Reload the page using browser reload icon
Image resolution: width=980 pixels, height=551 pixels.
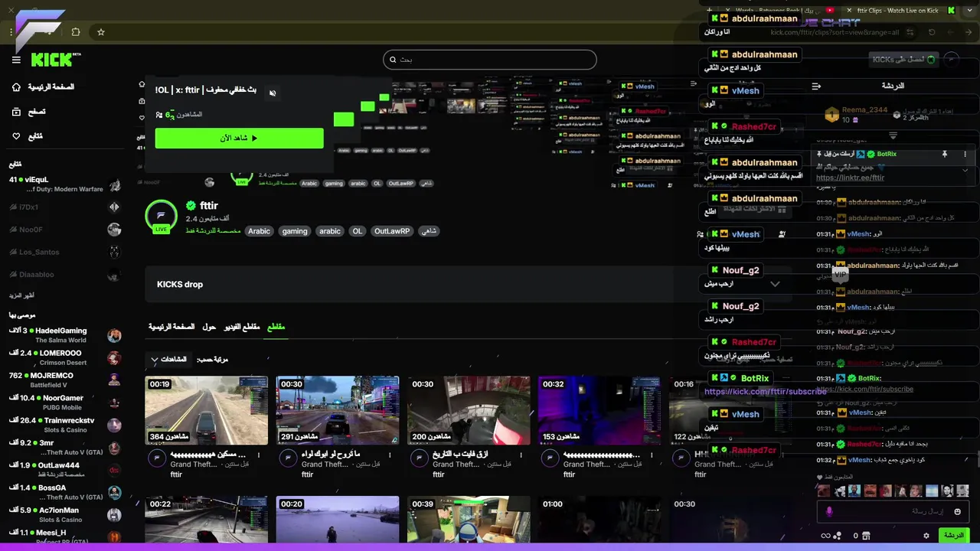pyautogui.click(x=932, y=32)
